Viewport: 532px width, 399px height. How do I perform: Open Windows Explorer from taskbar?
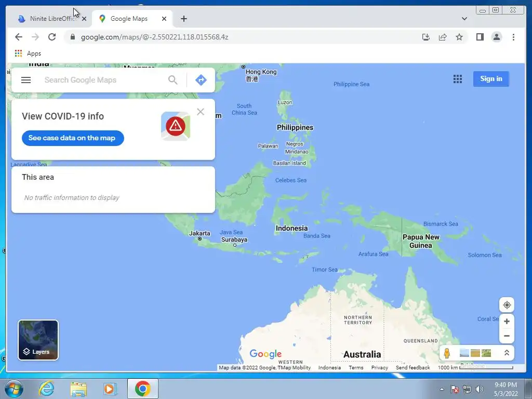78,389
